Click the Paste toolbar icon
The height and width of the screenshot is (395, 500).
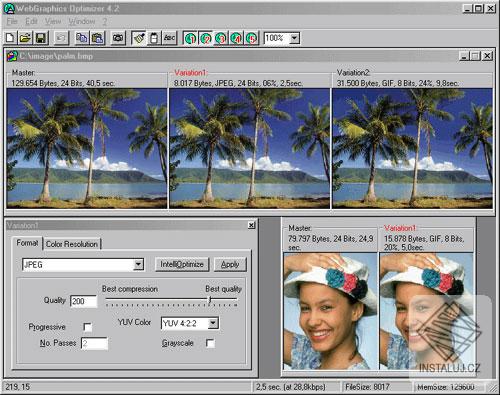click(97, 38)
